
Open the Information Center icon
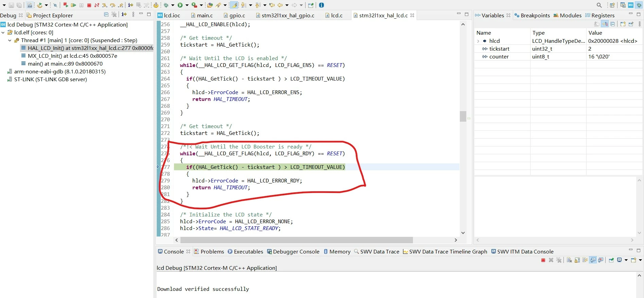tap(321, 5)
